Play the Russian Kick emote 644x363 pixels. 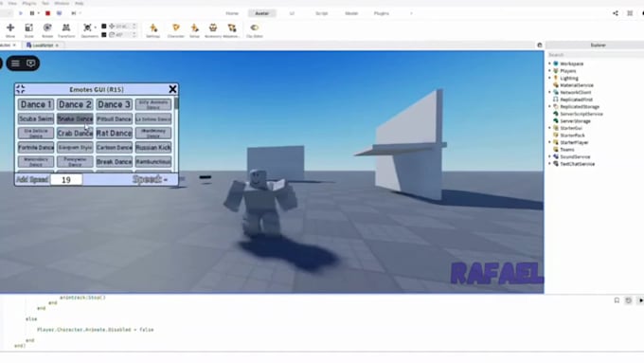153,147
